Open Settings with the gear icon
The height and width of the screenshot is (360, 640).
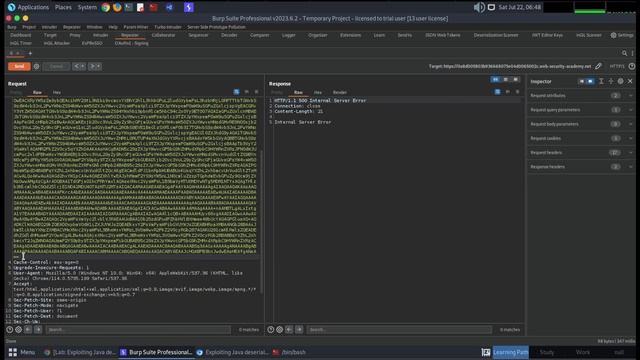tap(622, 35)
